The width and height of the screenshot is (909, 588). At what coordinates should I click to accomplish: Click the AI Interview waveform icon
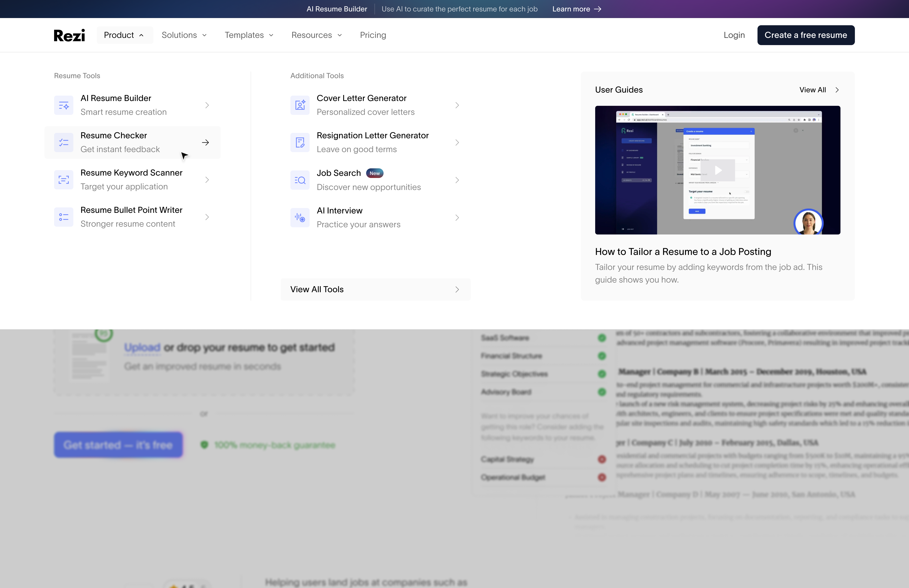300,218
